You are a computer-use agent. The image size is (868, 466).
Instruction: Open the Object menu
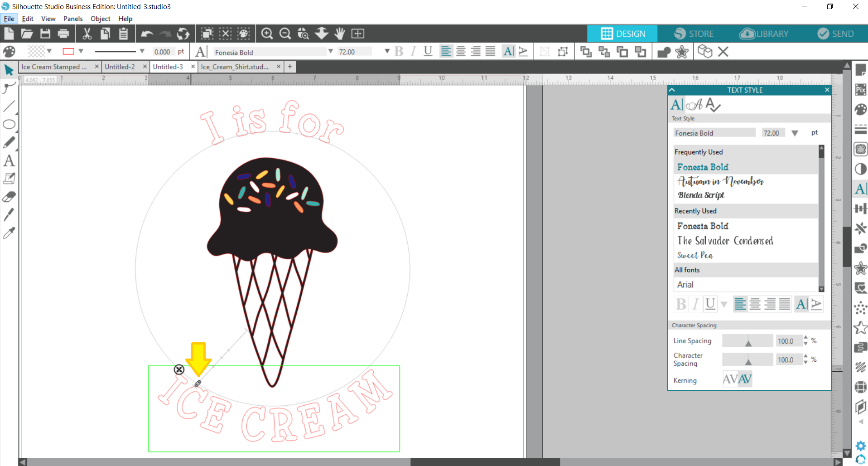(100, 19)
